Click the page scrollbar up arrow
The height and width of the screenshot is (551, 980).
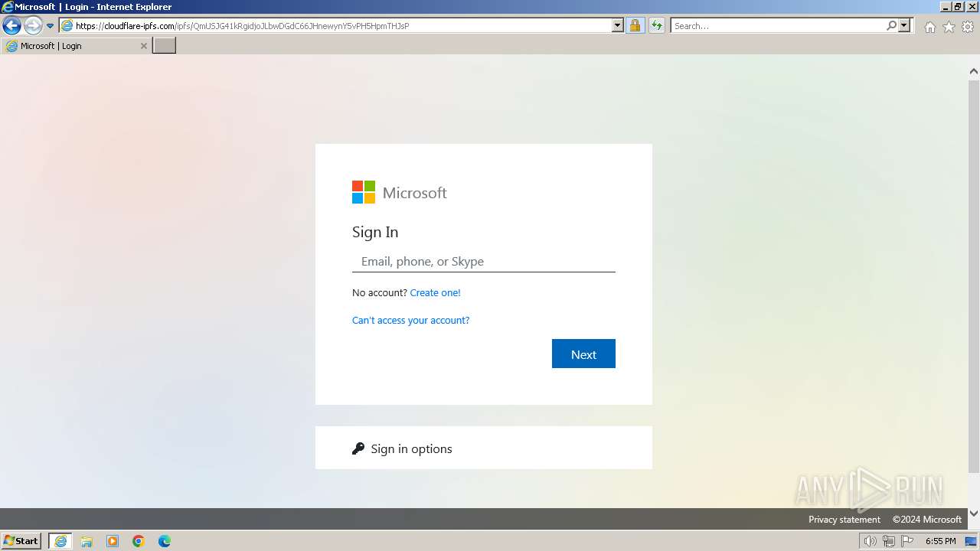(x=973, y=71)
